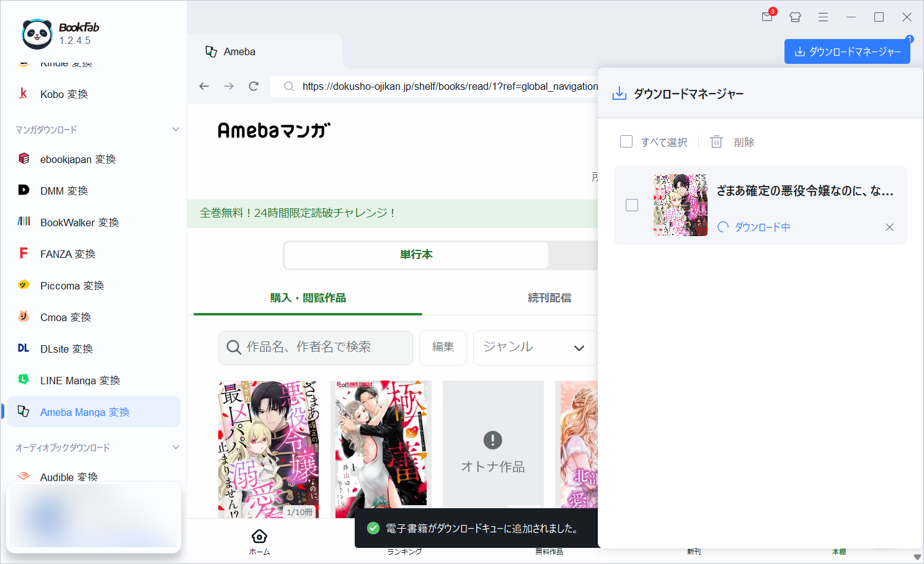Go back with the browser back arrow

pos(204,86)
